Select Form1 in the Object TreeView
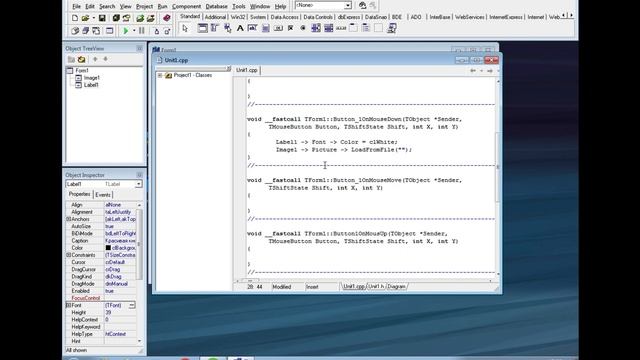Viewport: 640px width, 360px height. click(82, 70)
